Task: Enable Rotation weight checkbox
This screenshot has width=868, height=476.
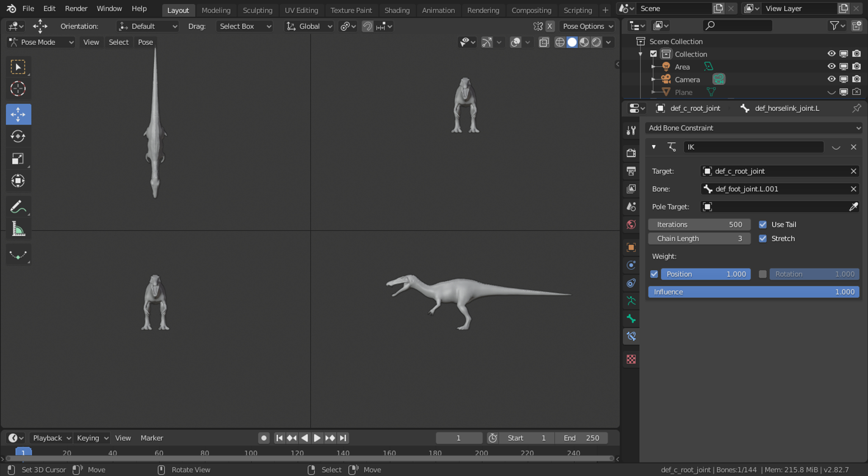Action: click(763, 274)
